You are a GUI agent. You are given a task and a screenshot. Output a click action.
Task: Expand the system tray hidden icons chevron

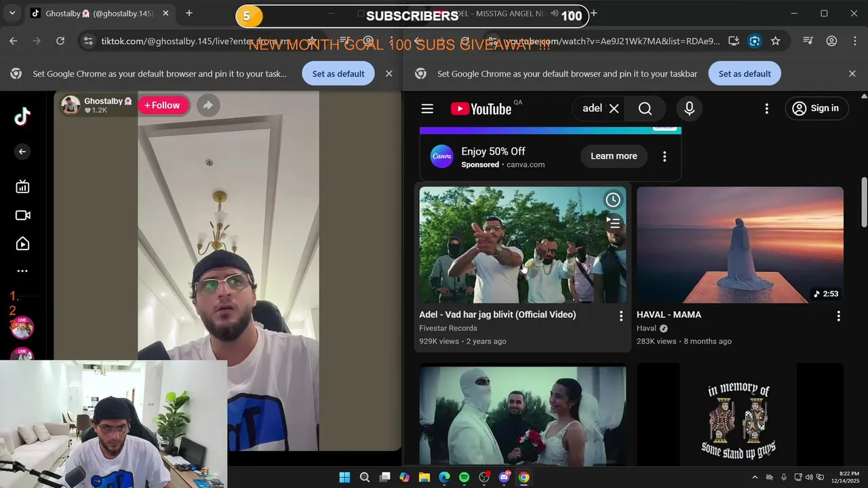pos(755,477)
